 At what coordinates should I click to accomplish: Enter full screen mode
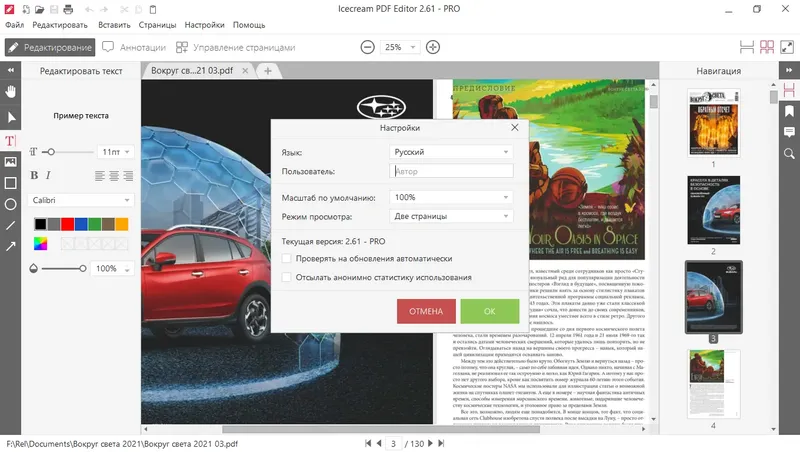coord(787,47)
